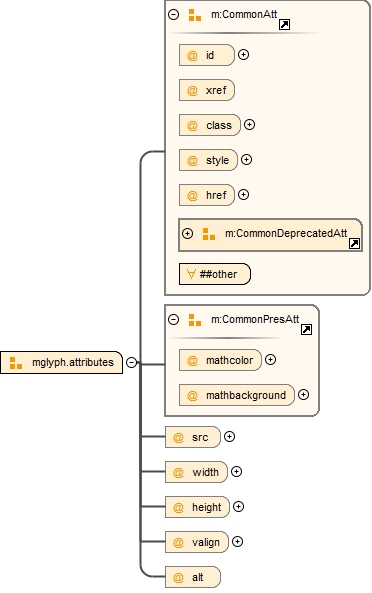This screenshot has width=372, height=593.
Task: Expand the mathbackground attribute
Action: pos(303,395)
